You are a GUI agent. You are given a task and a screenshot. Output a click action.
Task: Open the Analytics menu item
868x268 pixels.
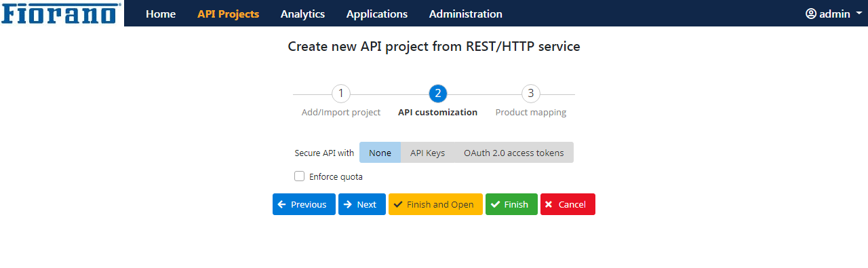[x=302, y=14]
